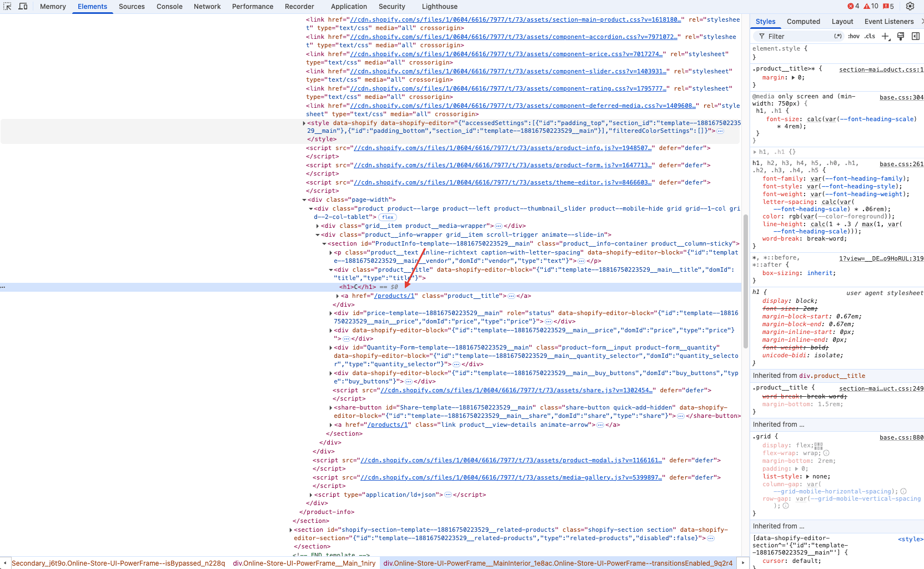Open the Lighthouse panel tab

440,7
